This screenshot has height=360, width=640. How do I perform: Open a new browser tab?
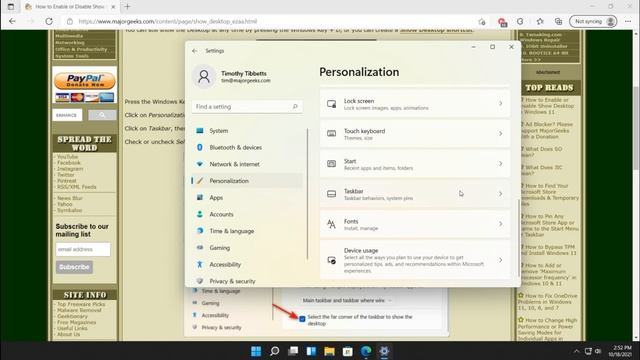(x=127, y=7)
